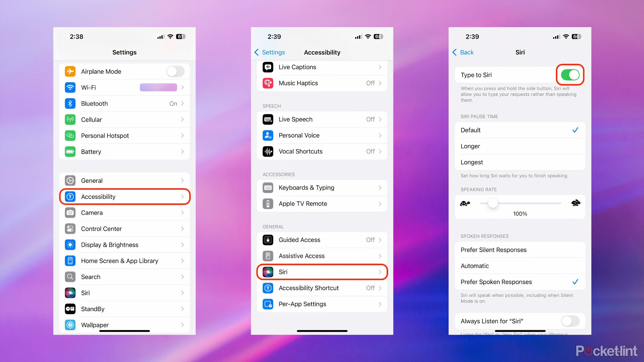
Task: Open Vocal Shortcuts settings
Action: [x=322, y=152]
